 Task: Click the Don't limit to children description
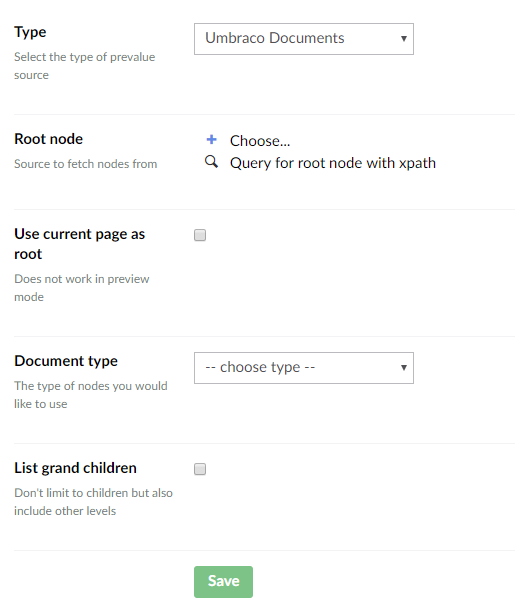tap(93, 502)
